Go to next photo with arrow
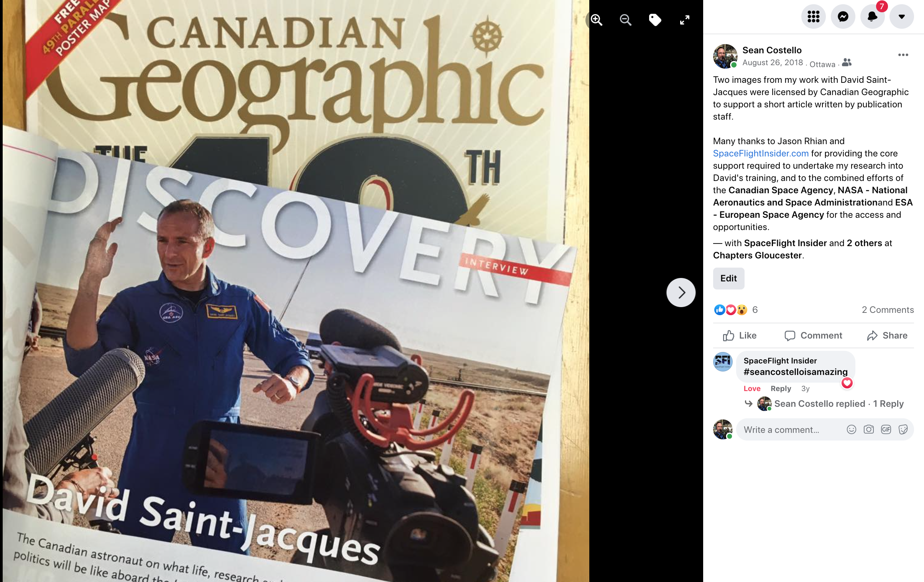Image resolution: width=924 pixels, height=582 pixels. coord(681,293)
